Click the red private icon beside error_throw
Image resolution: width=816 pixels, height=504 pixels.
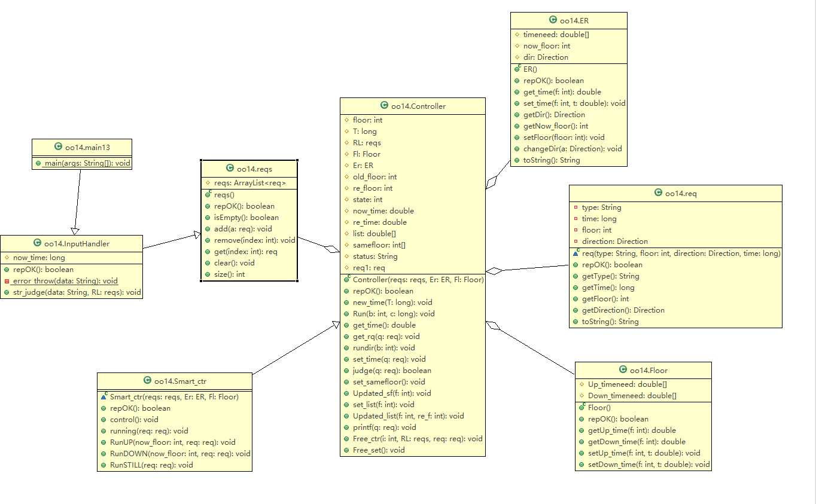[7, 281]
